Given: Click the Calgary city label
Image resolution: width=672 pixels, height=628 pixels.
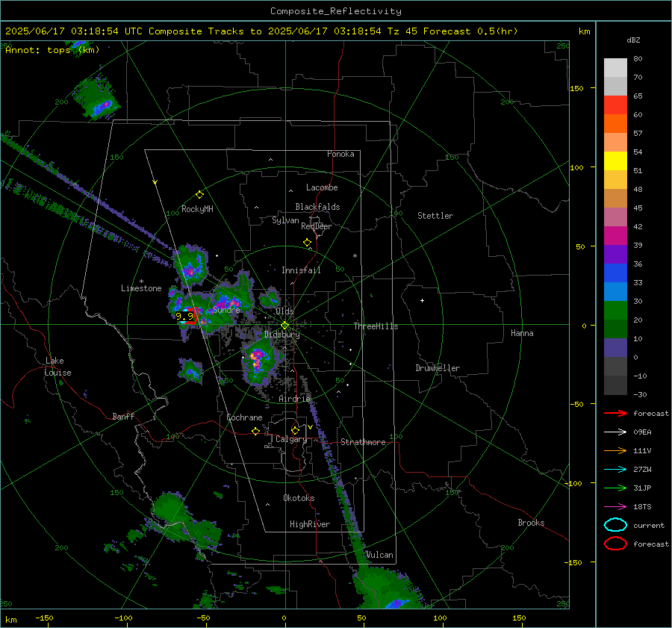Looking at the screenshot, I should point(291,439).
